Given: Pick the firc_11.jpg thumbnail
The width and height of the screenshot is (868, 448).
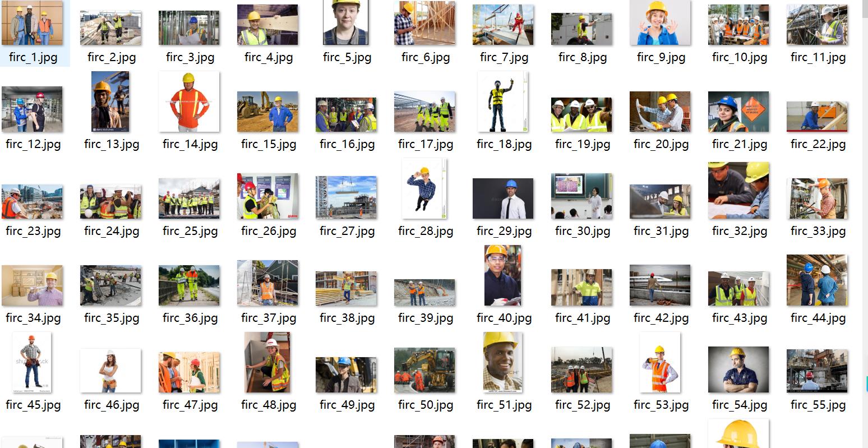Looking at the screenshot, I should pos(817,25).
